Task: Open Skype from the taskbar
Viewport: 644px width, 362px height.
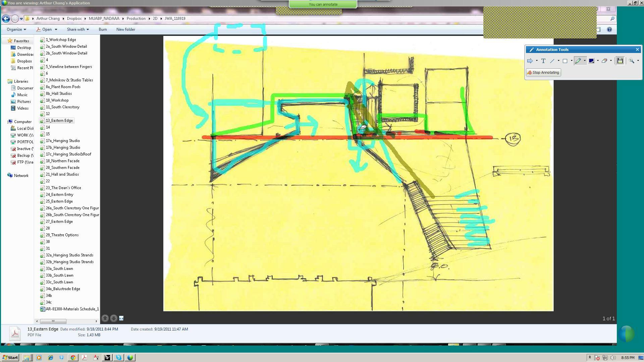Action: click(119, 358)
